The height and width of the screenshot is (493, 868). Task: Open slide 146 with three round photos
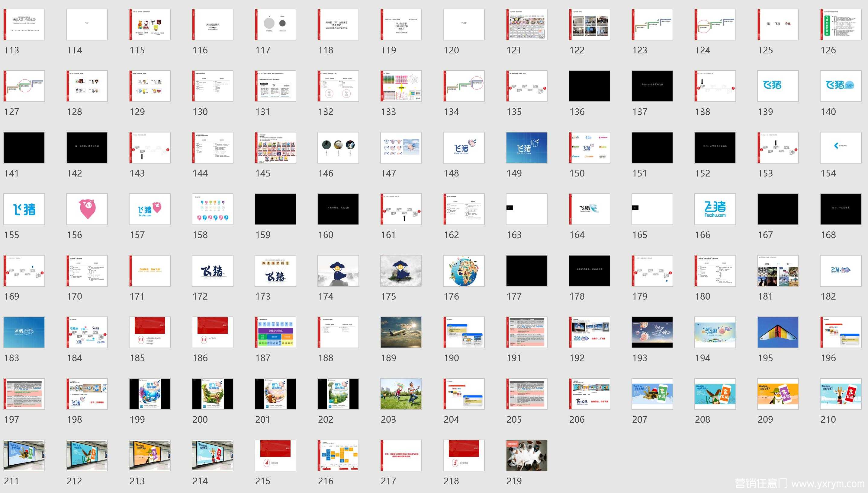click(338, 148)
